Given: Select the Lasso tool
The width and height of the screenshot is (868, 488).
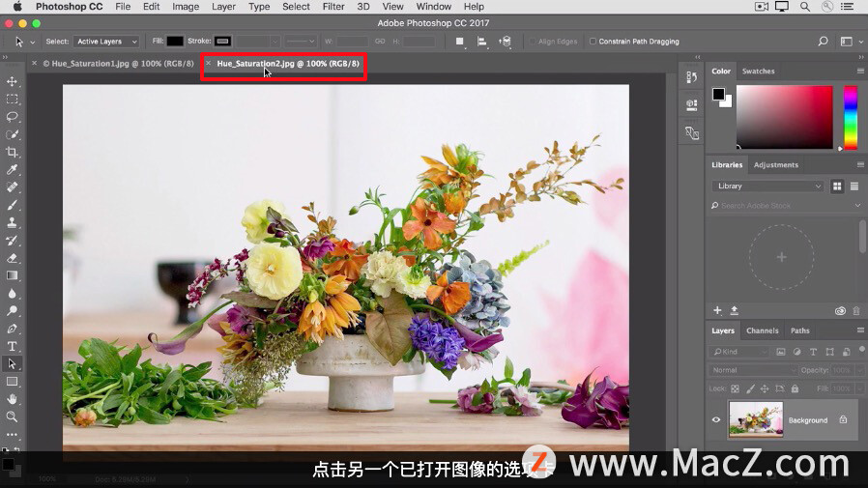Looking at the screenshot, I should coord(12,117).
